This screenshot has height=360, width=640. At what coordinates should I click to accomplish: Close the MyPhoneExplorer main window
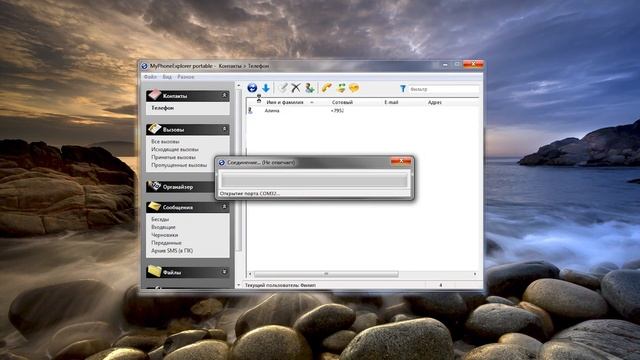(473, 64)
